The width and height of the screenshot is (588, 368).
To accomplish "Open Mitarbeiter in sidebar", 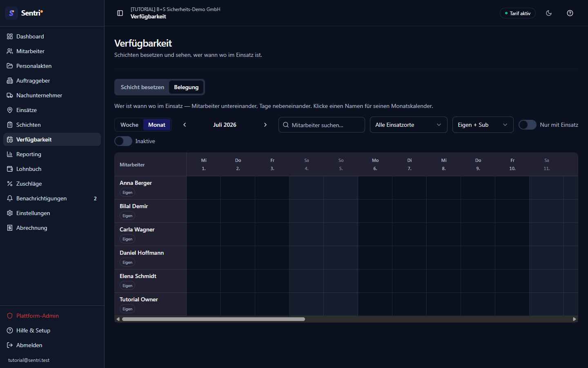I will coord(52,51).
